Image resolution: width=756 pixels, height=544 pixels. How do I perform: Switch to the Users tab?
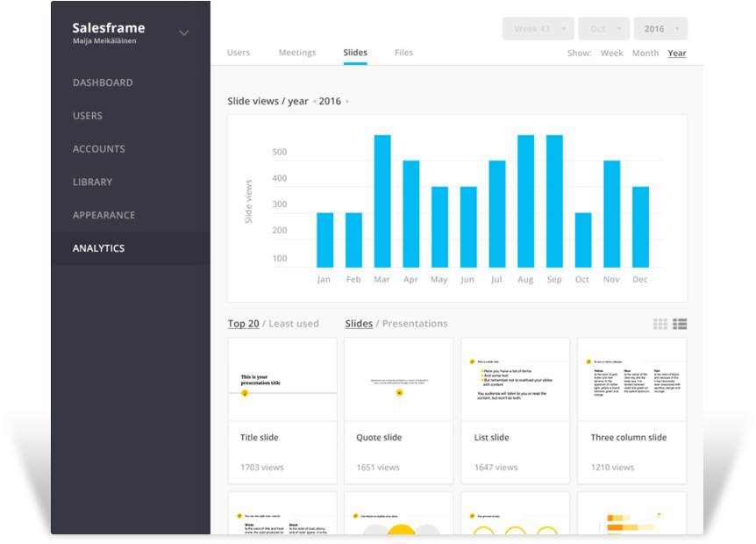[239, 53]
